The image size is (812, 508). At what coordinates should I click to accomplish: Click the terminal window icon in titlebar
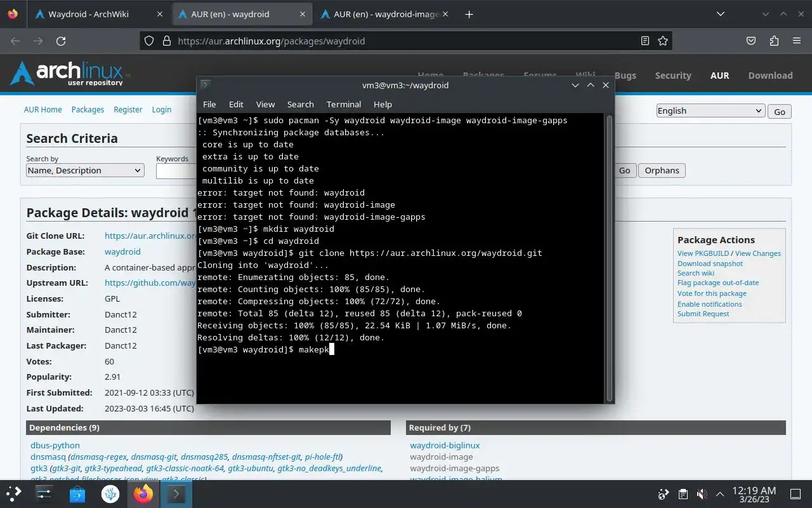[x=205, y=84]
